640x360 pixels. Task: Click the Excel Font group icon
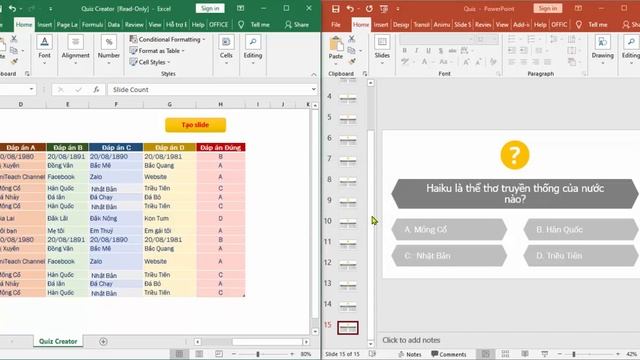[44, 42]
